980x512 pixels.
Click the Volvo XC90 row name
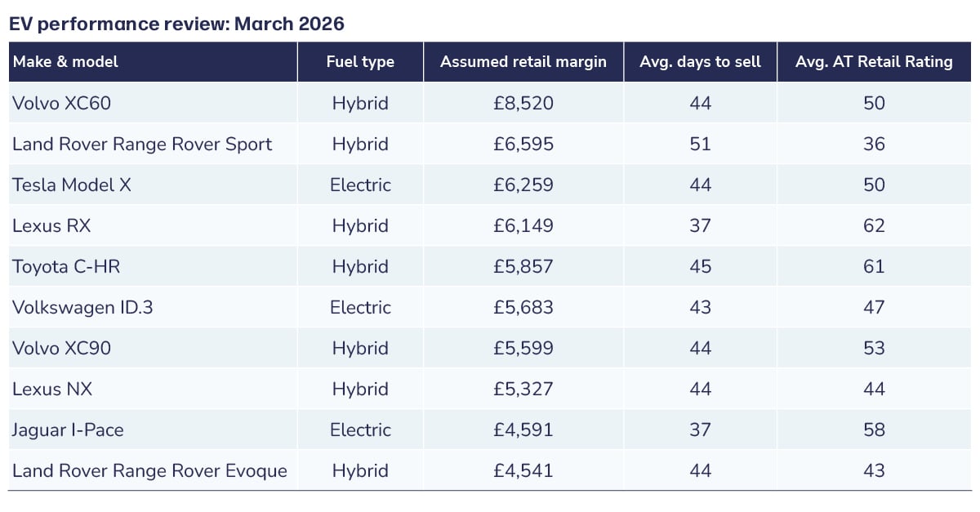61,348
